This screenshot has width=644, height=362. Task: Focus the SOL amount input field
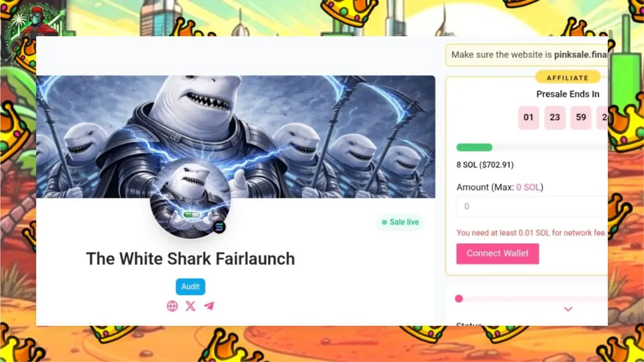(x=532, y=206)
